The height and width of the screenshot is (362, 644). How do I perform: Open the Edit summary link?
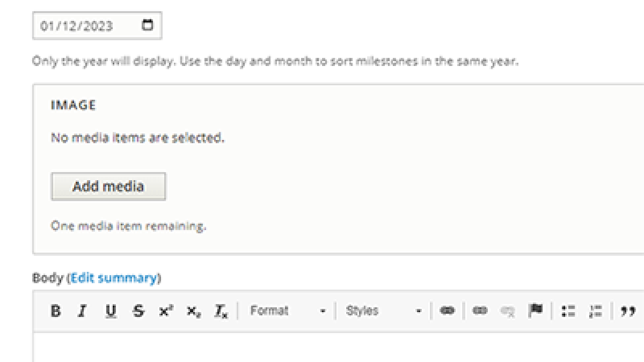tap(114, 278)
